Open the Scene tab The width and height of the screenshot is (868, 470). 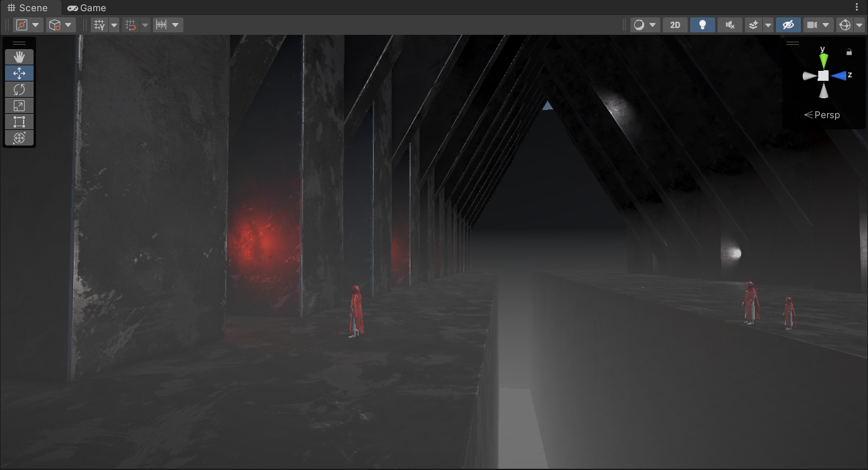tap(27, 8)
